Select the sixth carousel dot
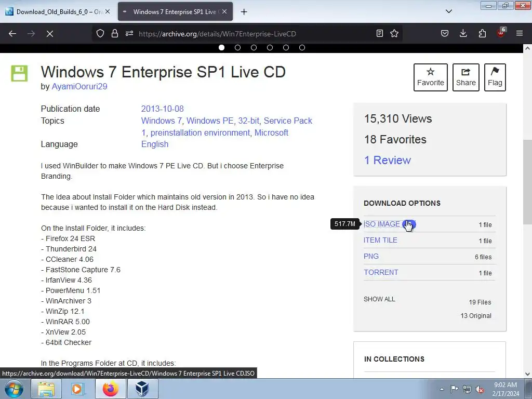This screenshot has width=532, height=399. tap(302, 47)
